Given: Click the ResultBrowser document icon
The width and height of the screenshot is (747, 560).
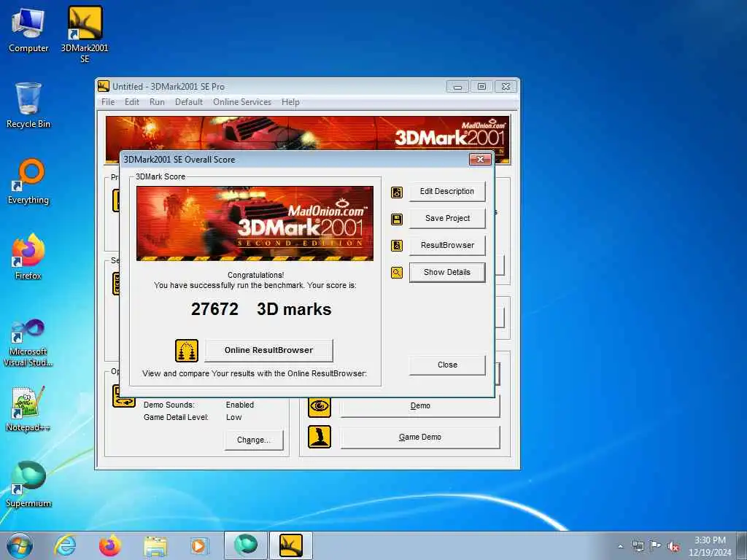Looking at the screenshot, I should pyautogui.click(x=396, y=246).
